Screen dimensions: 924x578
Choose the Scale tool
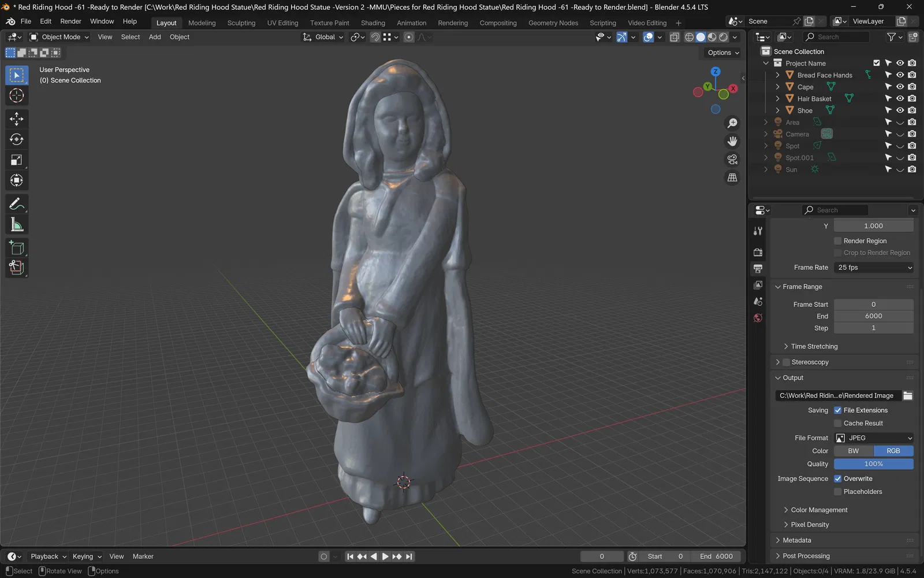pyautogui.click(x=16, y=160)
